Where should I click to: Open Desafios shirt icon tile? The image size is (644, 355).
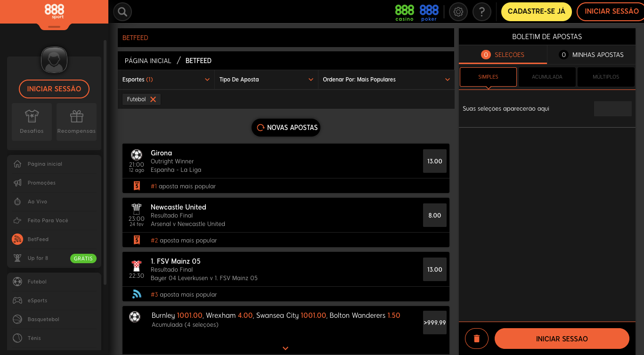pos(32,122)
